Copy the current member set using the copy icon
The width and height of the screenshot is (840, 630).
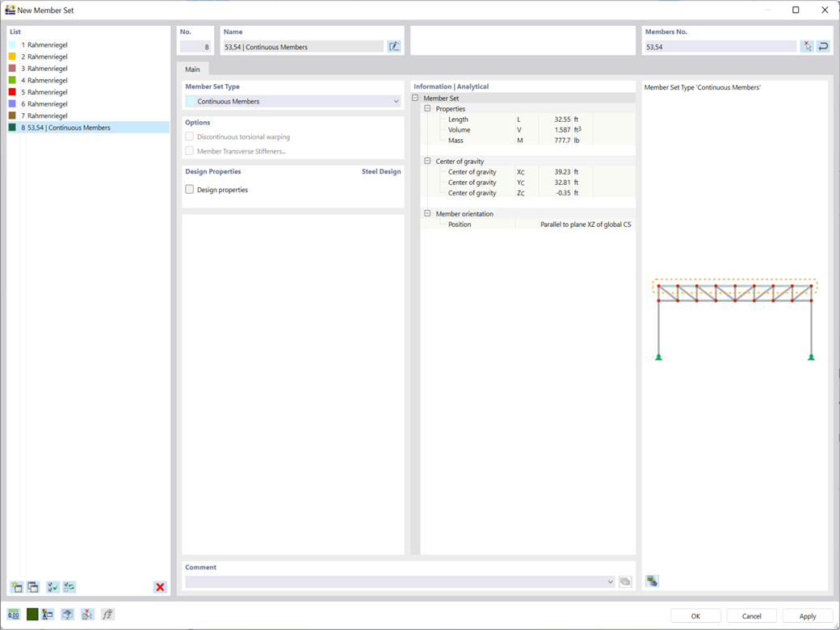tap(32, 587)
